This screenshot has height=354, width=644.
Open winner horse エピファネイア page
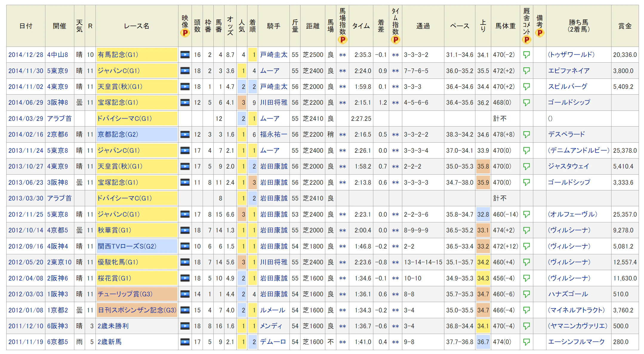(x=569, y=71)
